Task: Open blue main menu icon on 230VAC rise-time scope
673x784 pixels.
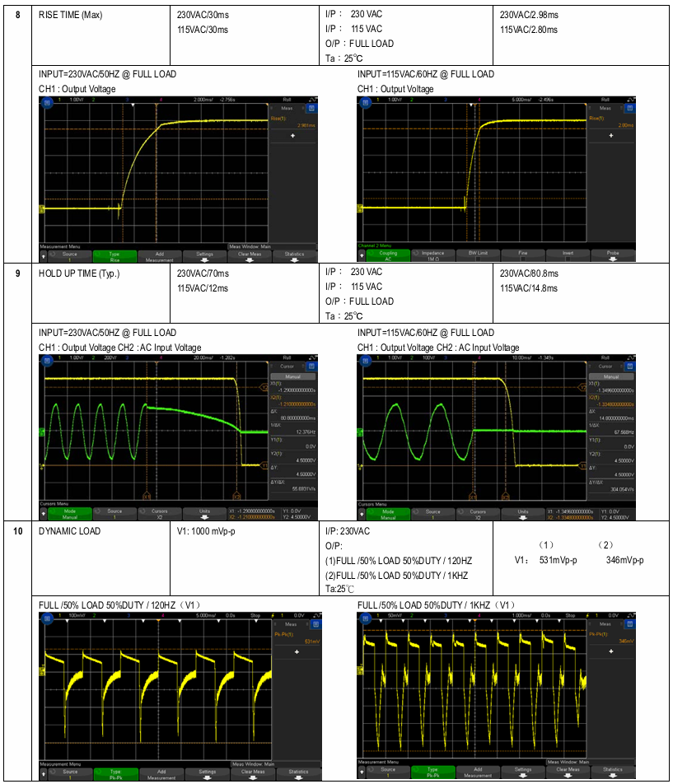Action: 47,102
